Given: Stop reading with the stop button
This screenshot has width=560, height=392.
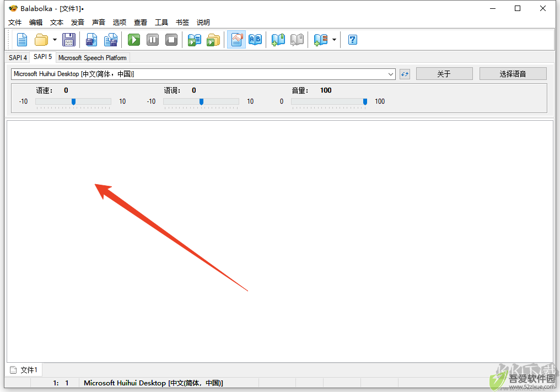Looking at the screenshot, I should pyautogui.click(x=171, y=40).
